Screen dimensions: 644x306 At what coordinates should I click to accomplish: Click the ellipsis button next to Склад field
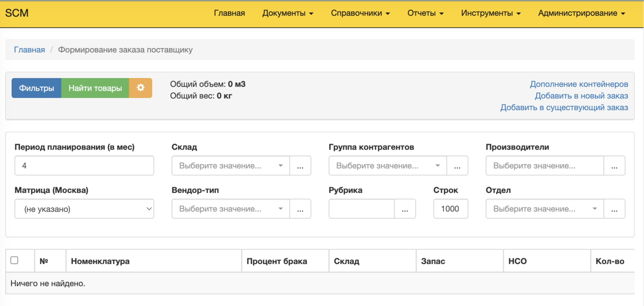coord(300,165)
